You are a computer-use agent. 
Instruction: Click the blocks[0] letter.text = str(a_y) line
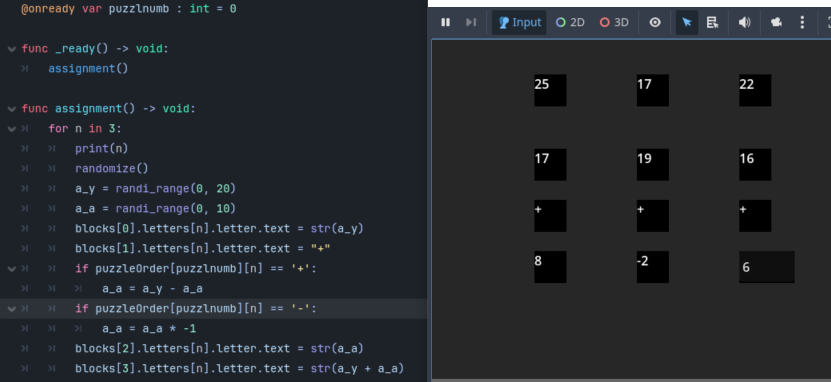(x=219, y=228)
